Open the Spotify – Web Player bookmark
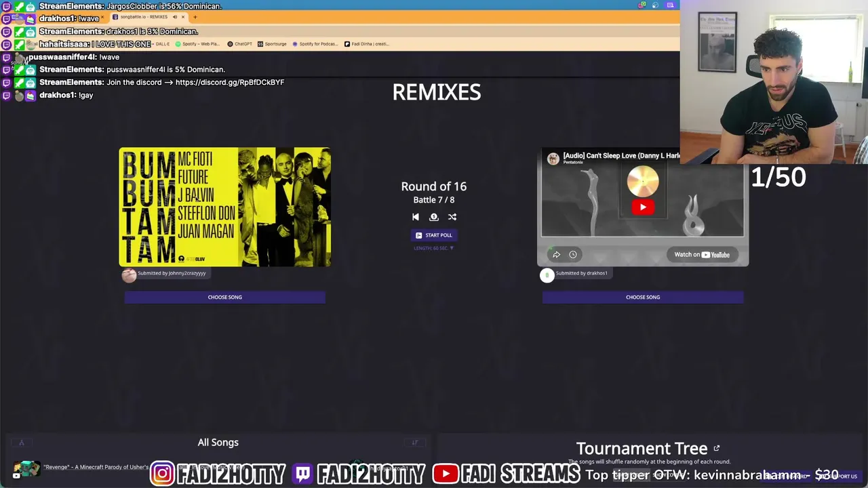Screen dimensions: 868x488 coord(197,44)
